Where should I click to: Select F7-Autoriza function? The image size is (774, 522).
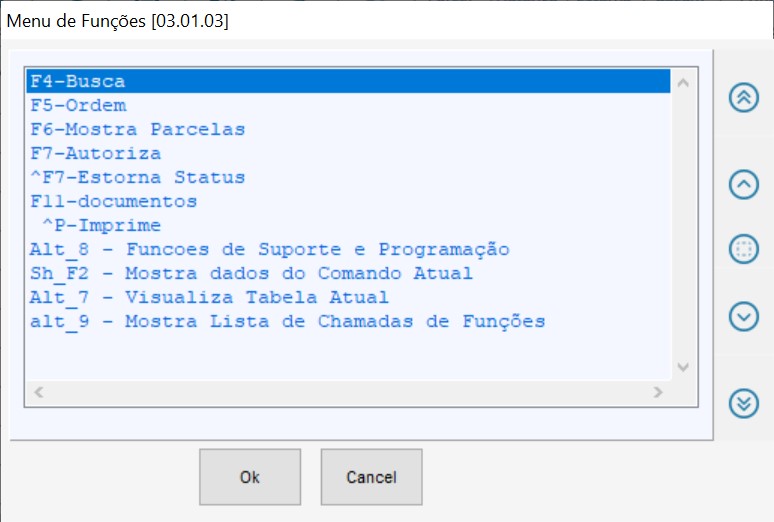(x=95, y=153)
